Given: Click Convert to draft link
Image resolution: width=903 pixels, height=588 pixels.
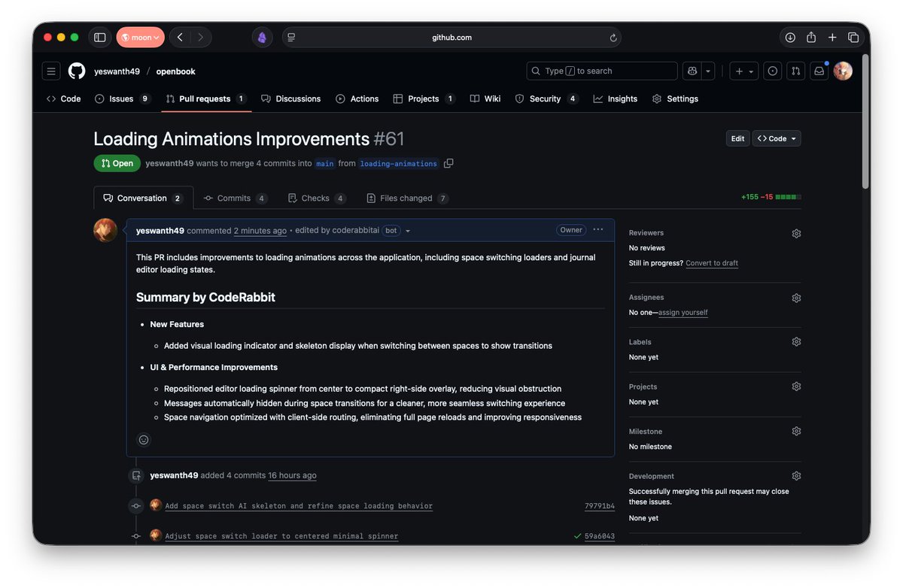Looking at the screenshot, I should tap(711, 263).
